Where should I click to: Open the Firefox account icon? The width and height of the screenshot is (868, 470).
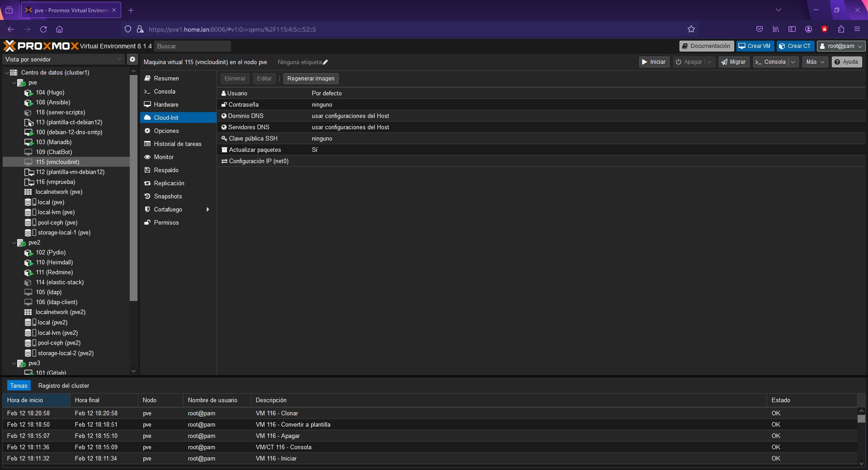tap(808, 29)
